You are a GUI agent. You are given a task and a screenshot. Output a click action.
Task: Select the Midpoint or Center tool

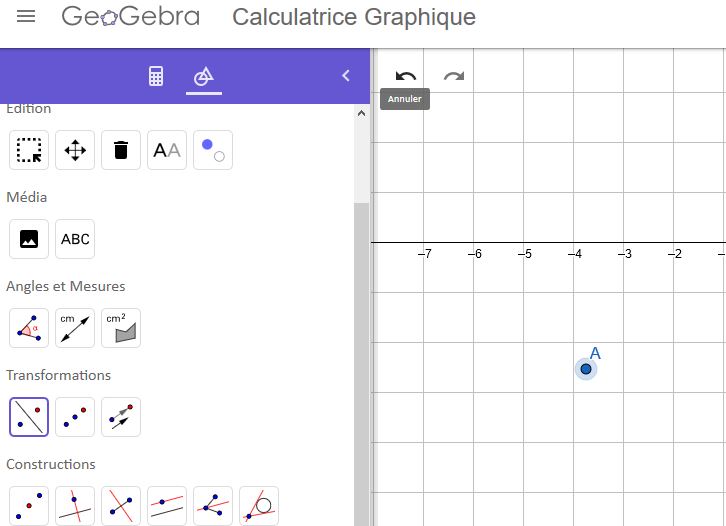[29, 506]
